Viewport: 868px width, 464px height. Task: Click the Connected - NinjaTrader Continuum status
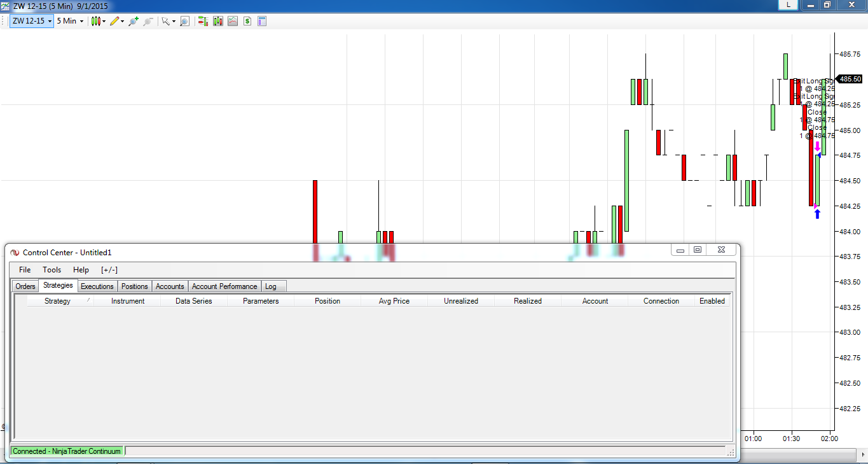point(67,451)
